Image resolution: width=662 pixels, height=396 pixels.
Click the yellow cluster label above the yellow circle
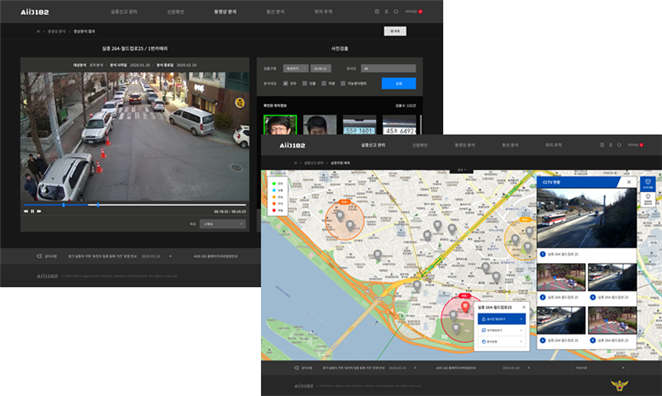coord(525,220)
